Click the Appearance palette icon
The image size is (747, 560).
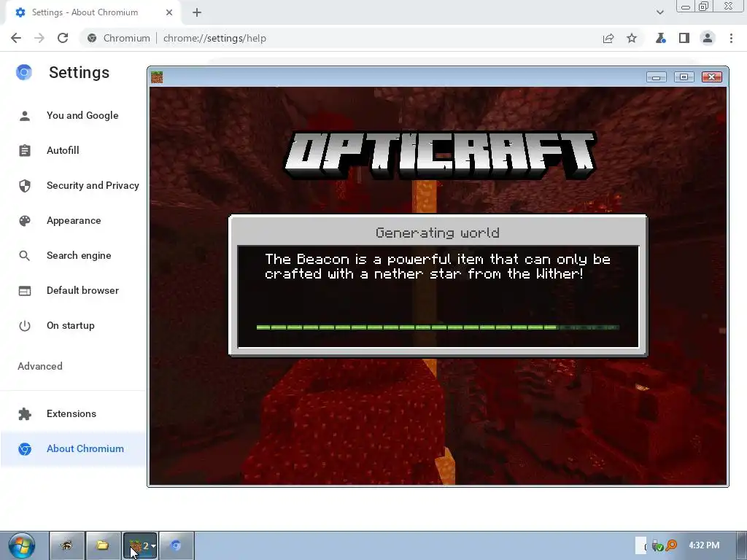25,220
